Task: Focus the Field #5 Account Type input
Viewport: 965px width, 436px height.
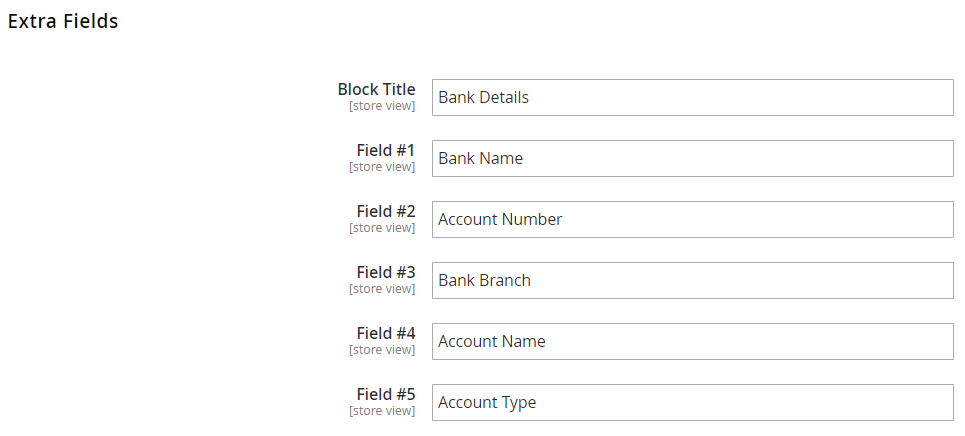Action: click(x=692, y=403)
